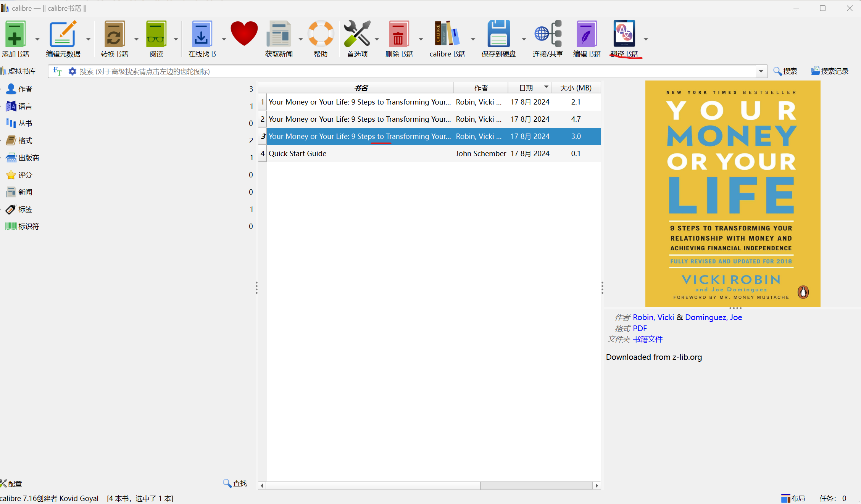
Task: Open the PDF format link
Action: click(x=640, y=328)
